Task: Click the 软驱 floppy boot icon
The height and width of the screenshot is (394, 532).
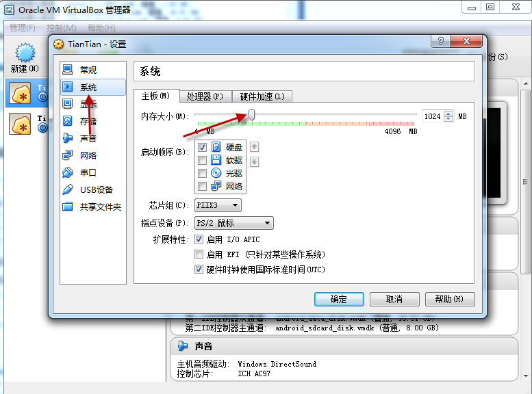Action: pos(216,160)
